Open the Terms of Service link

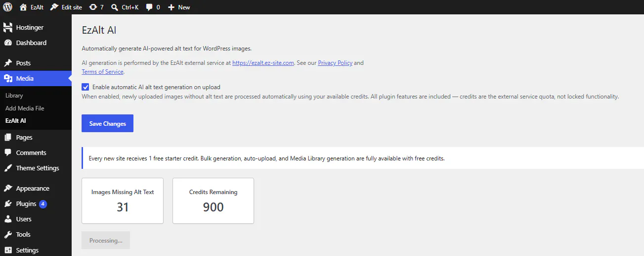coord(102,72)
